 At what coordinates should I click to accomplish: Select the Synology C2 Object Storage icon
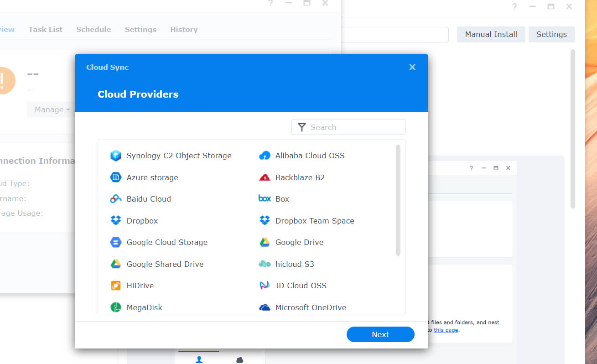pos(116,156)
